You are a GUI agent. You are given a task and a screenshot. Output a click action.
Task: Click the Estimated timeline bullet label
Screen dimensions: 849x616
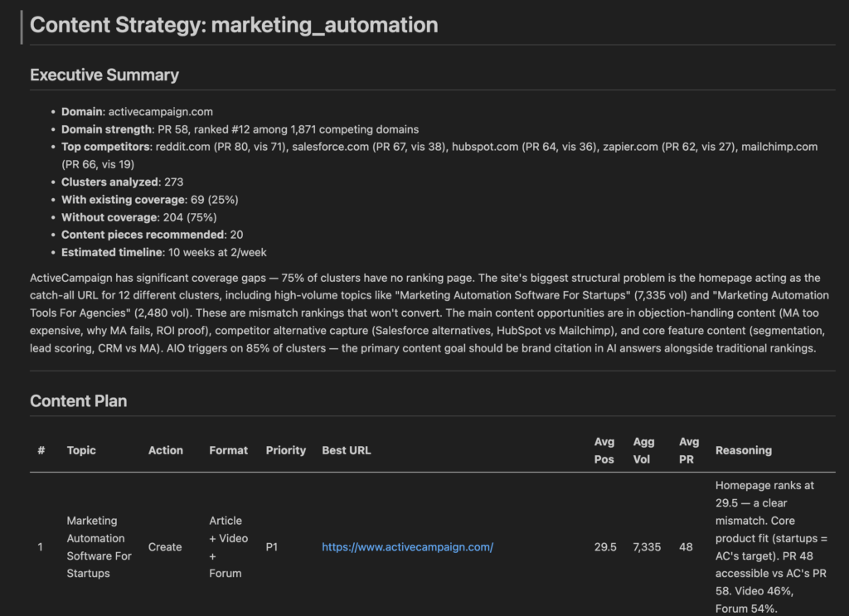(111, 252)
